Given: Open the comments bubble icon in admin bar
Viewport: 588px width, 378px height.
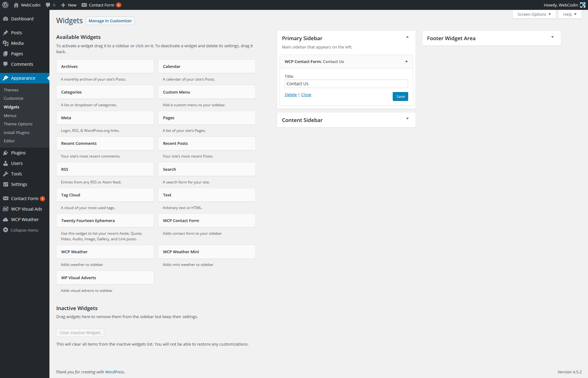Looking at the screenshot, I should (x=48, y=5).
